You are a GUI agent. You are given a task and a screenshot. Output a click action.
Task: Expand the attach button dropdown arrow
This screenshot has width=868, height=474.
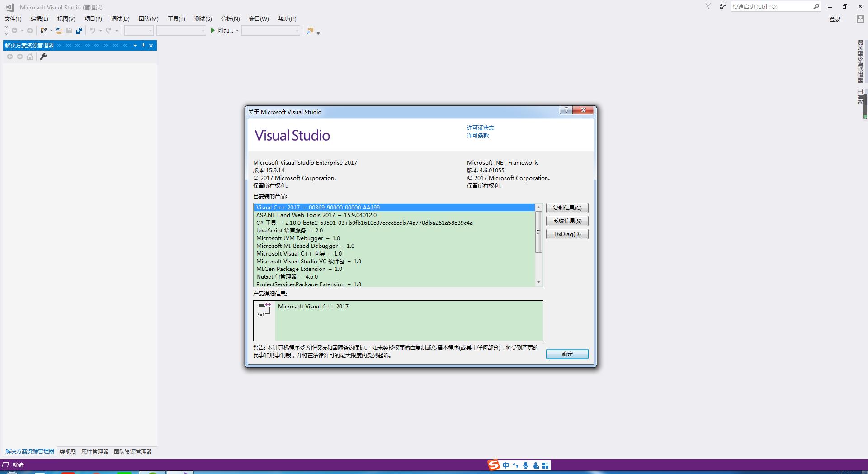pos(237,31)
